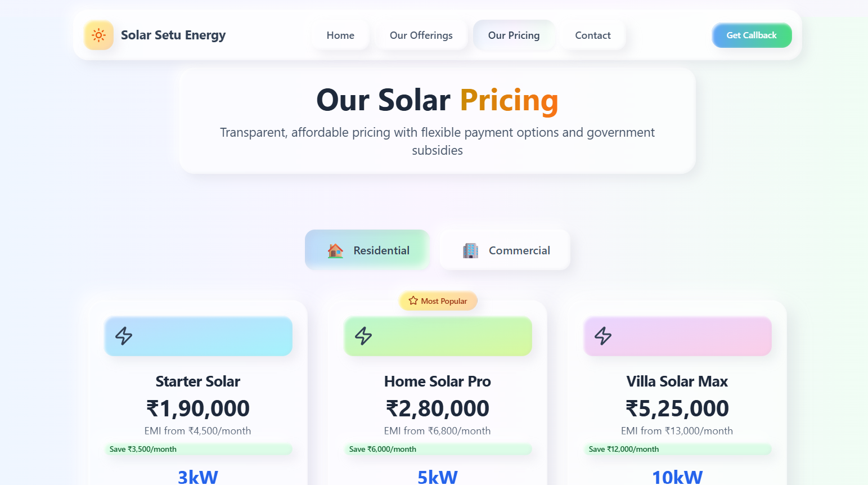Image resolution: width=868 pixels, height=485 pixels.
Task: Click the Save ₹12,000/month green bar
Action: (677, 449)
